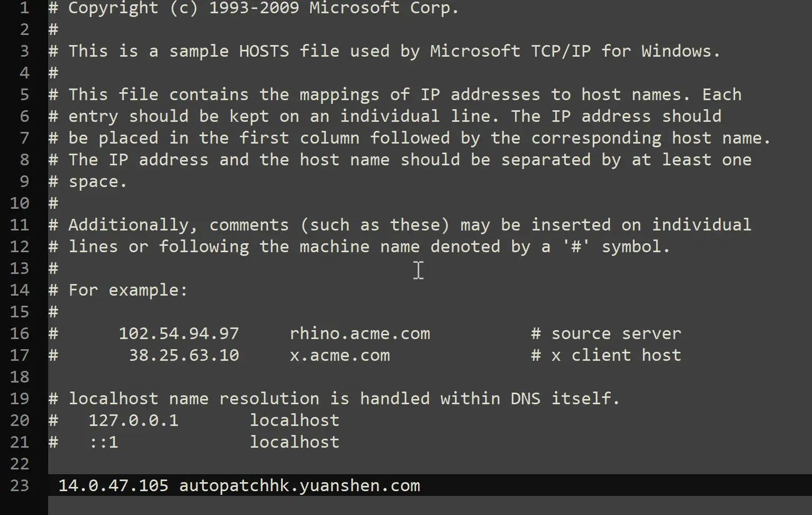Click line number 18 in the gutter

point(20,377)
